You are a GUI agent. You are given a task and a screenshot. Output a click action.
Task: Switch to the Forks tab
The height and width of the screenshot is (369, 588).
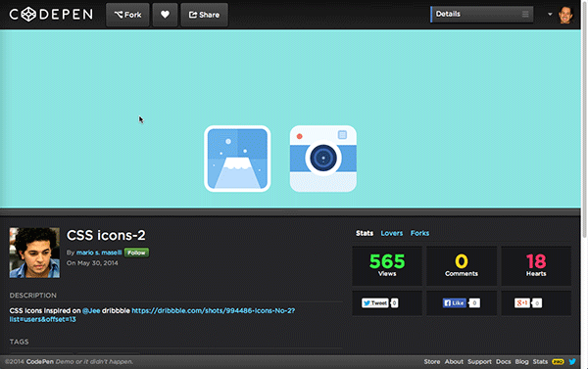[x=419, y=233]
